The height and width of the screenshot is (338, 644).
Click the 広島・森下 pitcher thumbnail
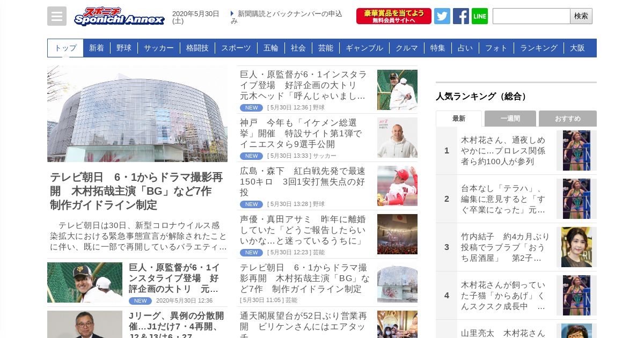[x=397, y=186]
